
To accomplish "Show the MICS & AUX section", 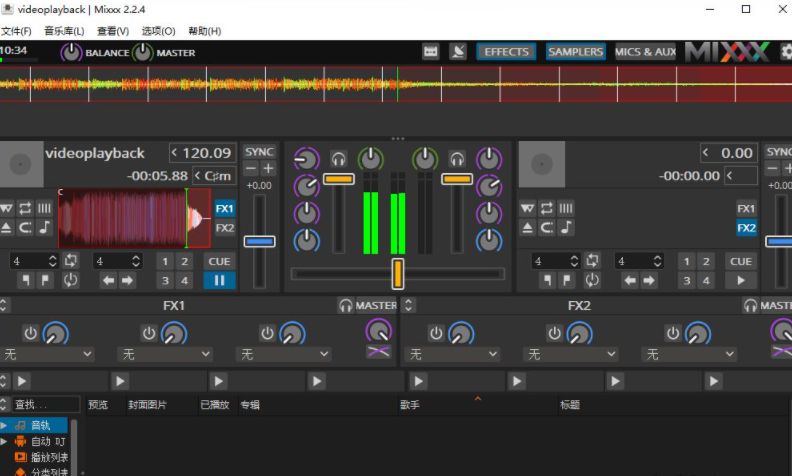I will pos(645,52).
